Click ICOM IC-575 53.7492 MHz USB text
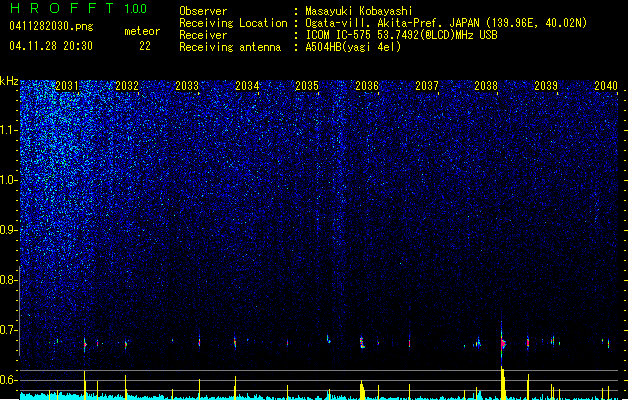Screen dimensions: 629x400 pyautogui.click(x=401, y=35)
